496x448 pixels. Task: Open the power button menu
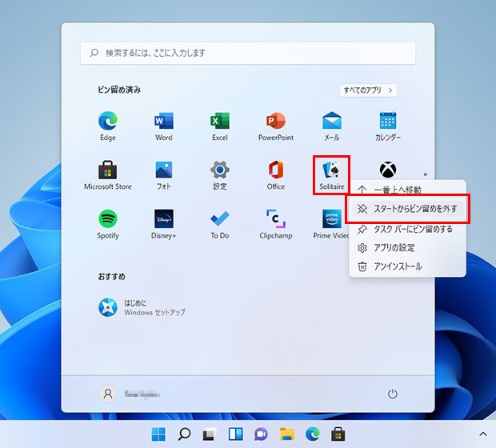(x=393, y=394)
